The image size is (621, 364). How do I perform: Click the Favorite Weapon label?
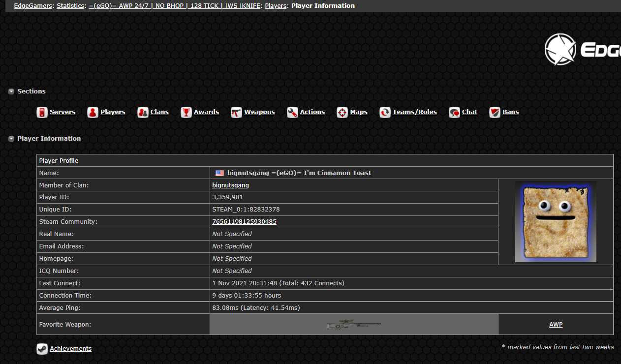(x=65, y=325)
